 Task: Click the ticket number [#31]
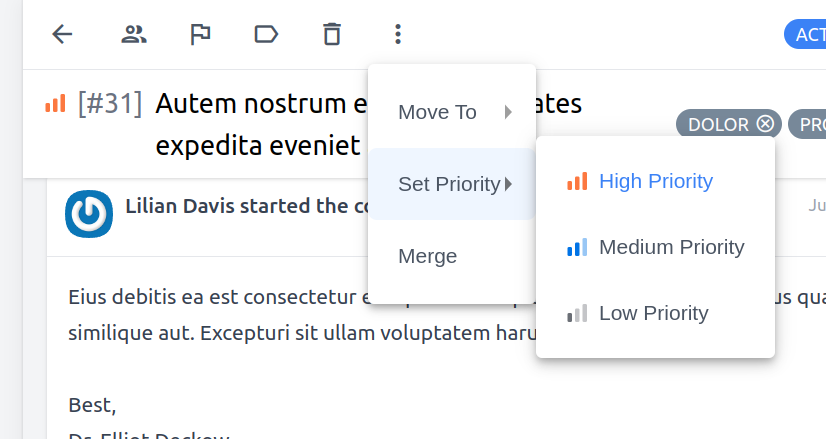110,103
